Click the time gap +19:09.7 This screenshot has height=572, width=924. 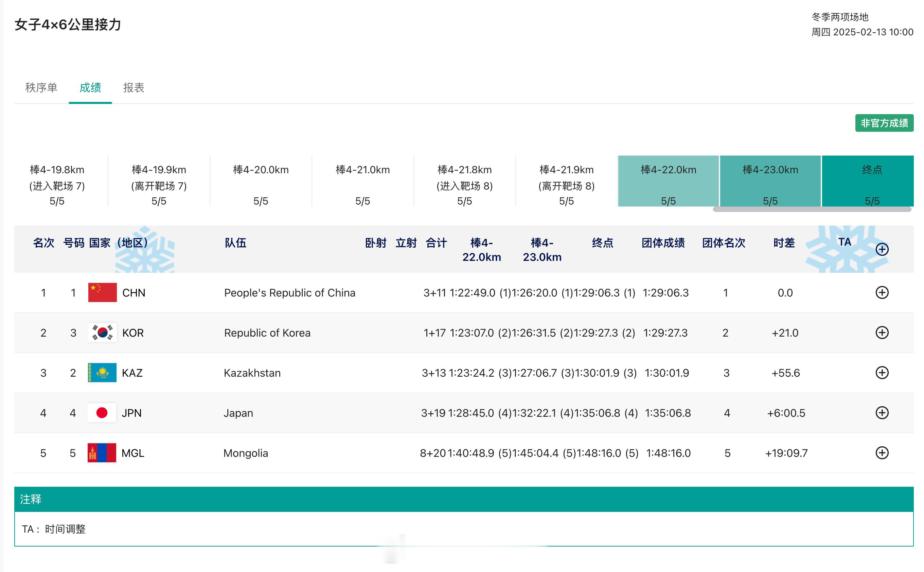click(x=786, y=453)
